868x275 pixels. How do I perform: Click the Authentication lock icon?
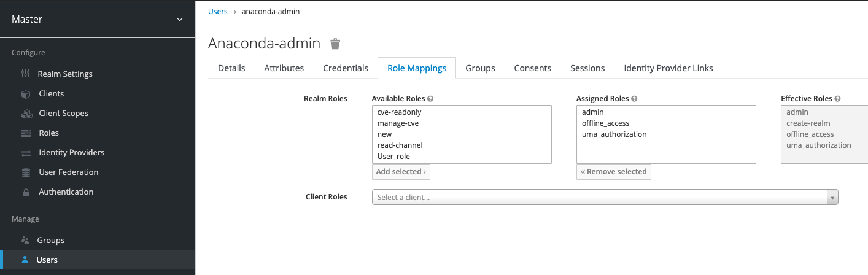click(26, 192)
